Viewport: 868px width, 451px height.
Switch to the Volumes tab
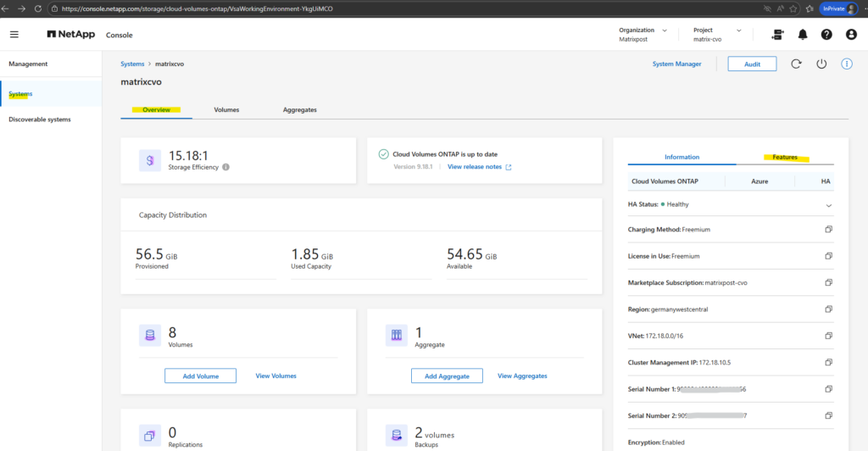pyautogui.click(x=226, y=110)
